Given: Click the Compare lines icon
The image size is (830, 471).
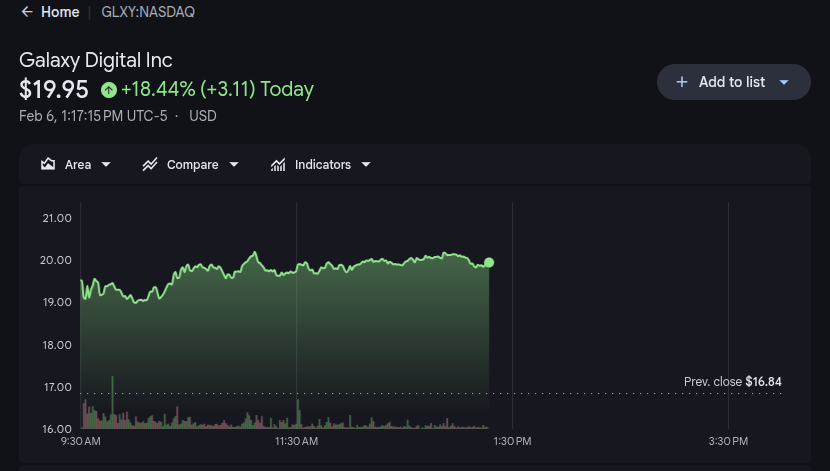Looking at the screenshot, I should (150, 164).
